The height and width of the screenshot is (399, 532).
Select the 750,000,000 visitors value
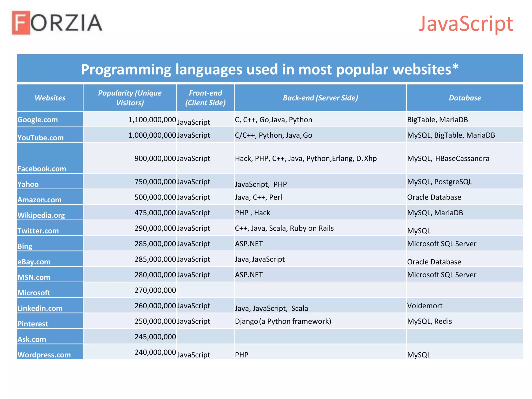coord(155,182)
